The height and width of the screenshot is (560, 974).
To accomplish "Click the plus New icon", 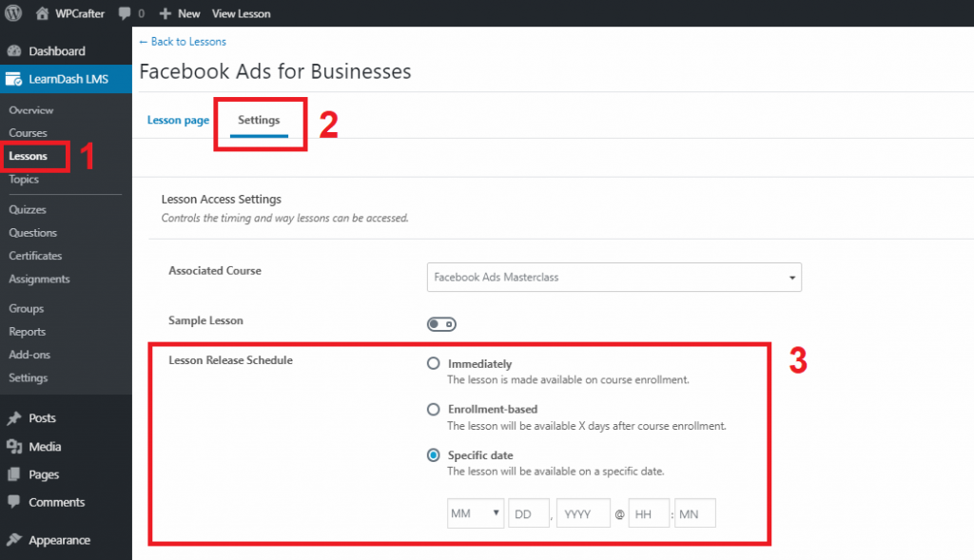I will (166, 13).
